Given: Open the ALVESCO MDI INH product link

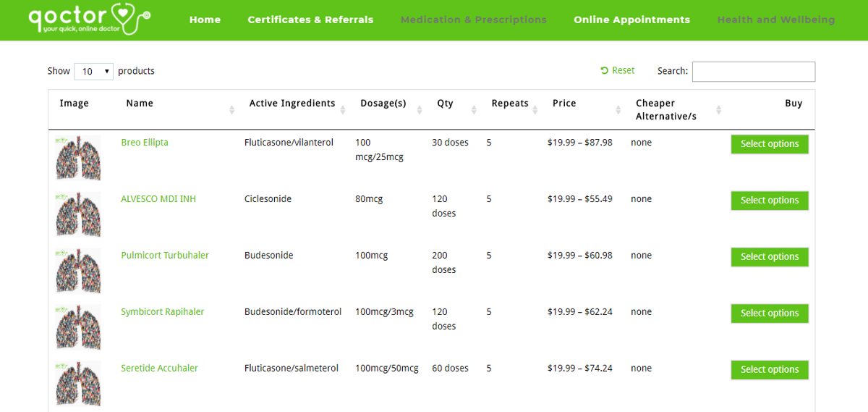Looking at the screenshot, I should pyautogui.click(x=158, y=199).
